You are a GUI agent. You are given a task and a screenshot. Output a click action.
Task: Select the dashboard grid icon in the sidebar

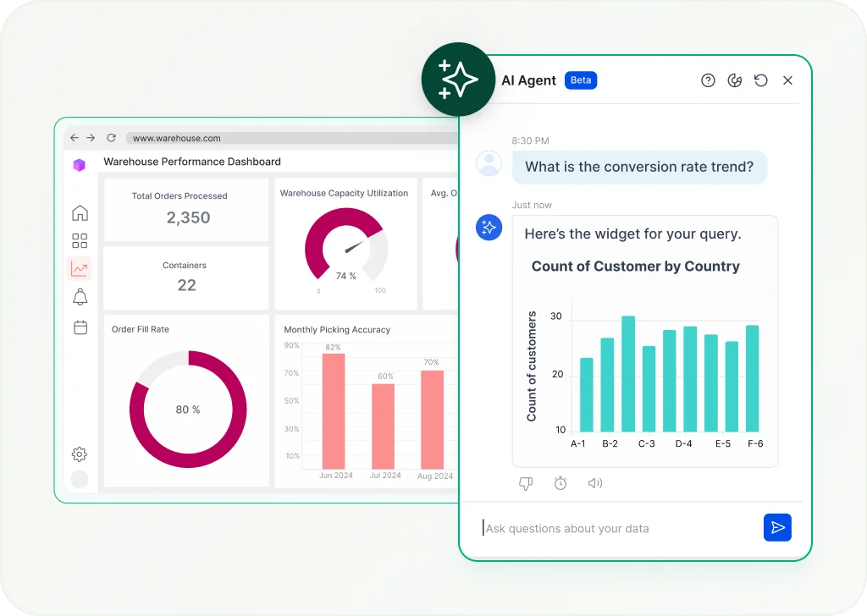(80, 240)
